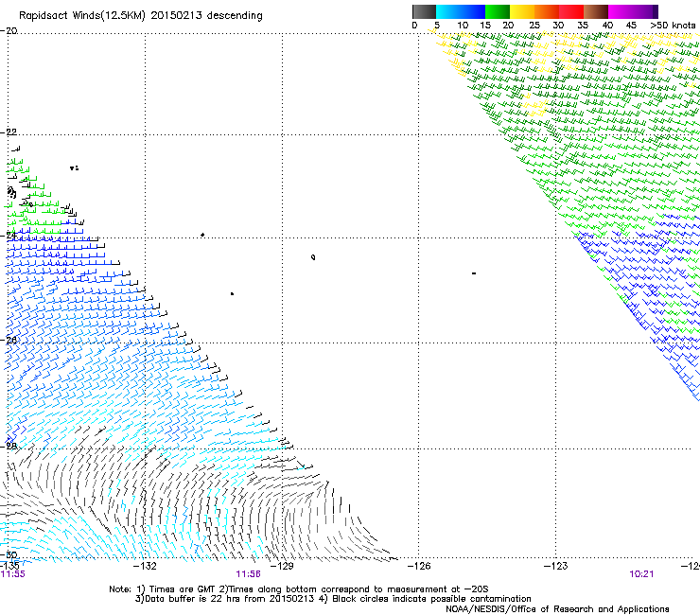700x615 pixels.
Task: Click the gray 0-5 knots color swatch
Action: pos(424,11)
